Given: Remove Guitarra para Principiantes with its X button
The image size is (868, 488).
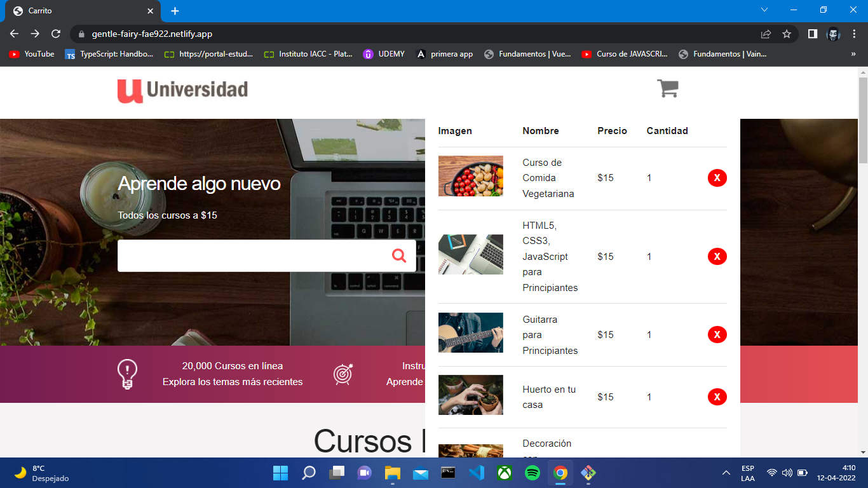Looking at the screenshot, I should click(717, 334).
